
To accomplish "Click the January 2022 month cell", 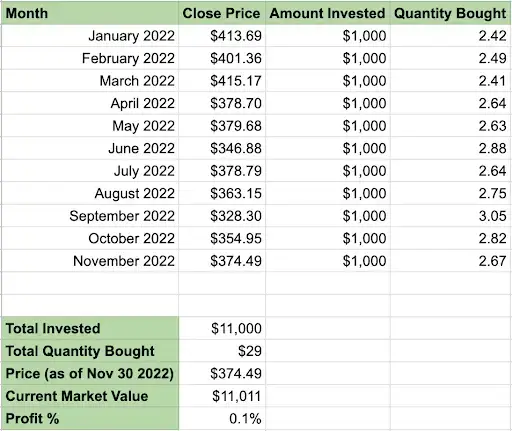I will (x=90, y=36).
